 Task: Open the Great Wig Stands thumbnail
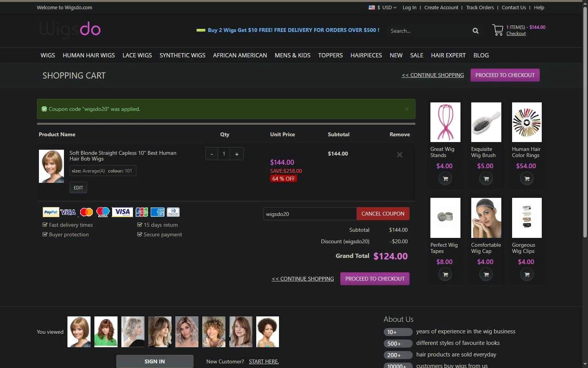pyautogui.click(x=445, y=122)
